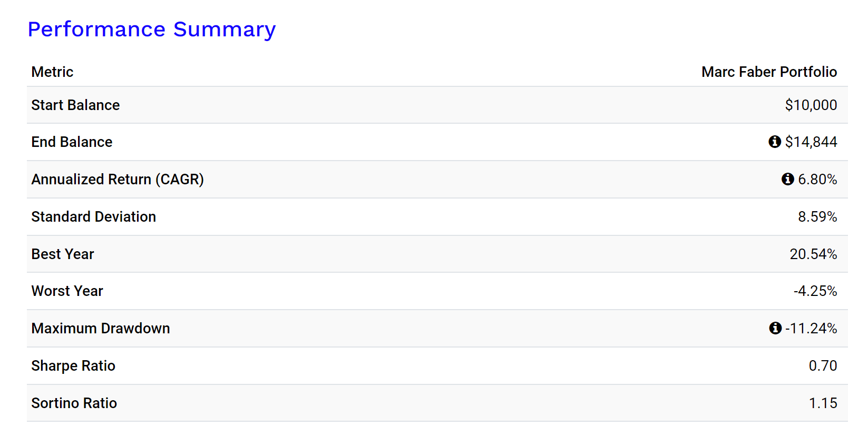Click the 8.59% standard deviation value

pyautogui.click(x=817, y=217)
